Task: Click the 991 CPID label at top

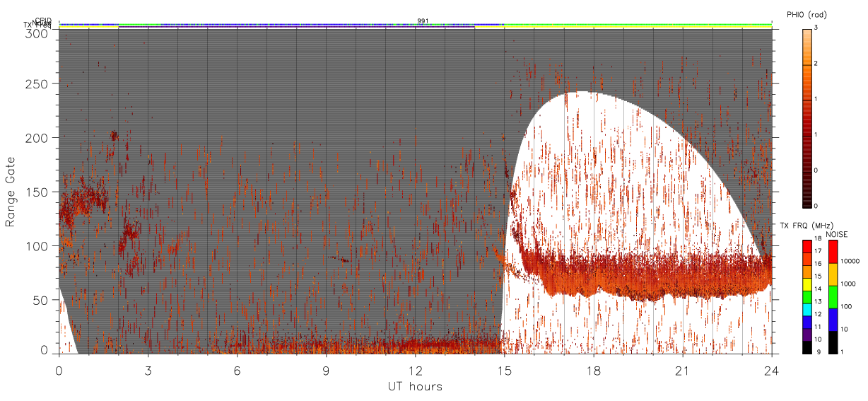Action: pyautogui.click(x=423, y=21)
